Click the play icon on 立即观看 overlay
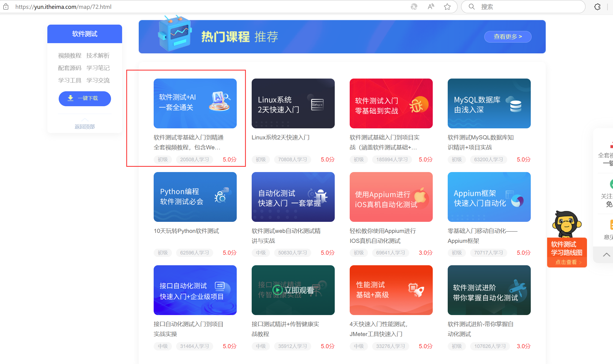The height and width of the screenshot is (364, 613). pyautogui.click(x=277, y=290)
